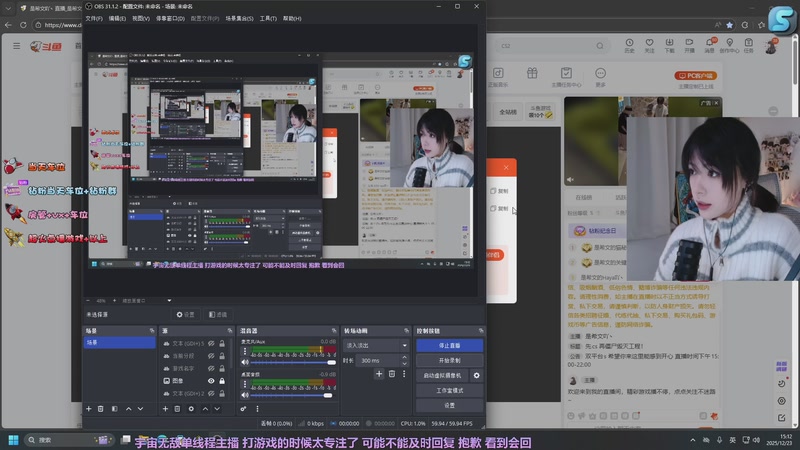Viewport: 800px width, 450px height.
Task: Add a new scene in OBS
Action: 89,409
